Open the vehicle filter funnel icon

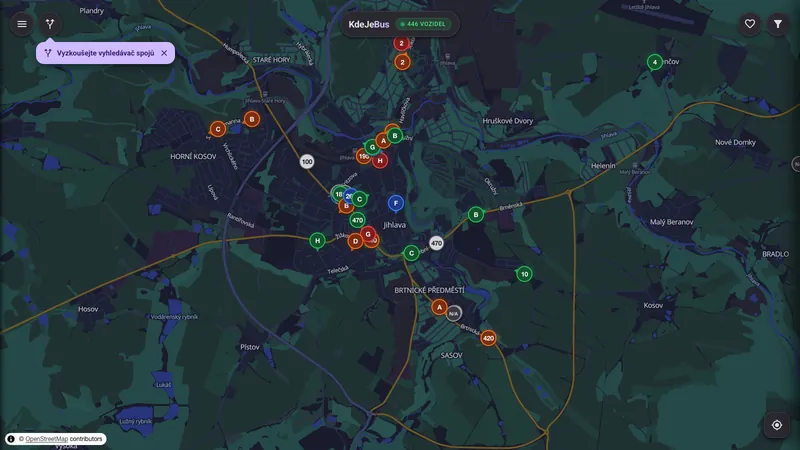click(x=778, y=24)
